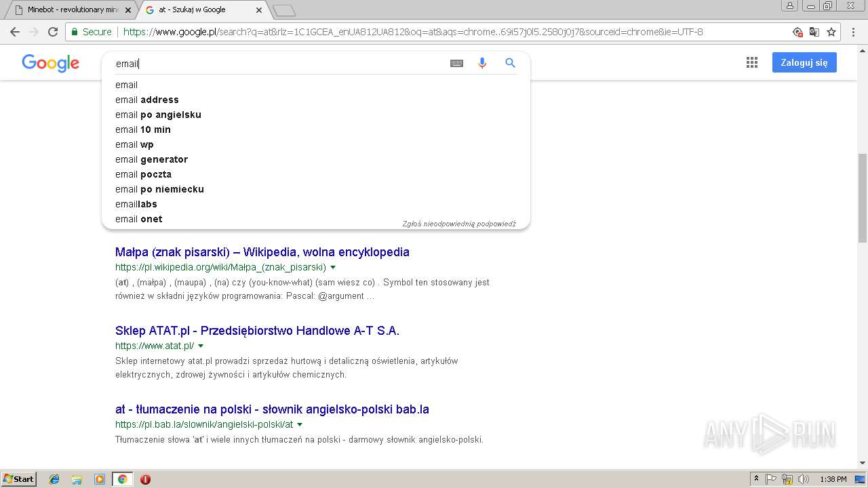Viewport: 868px width, 488px height.
Task: Click the volume speaker tray icon
Action: click(803, 479)
